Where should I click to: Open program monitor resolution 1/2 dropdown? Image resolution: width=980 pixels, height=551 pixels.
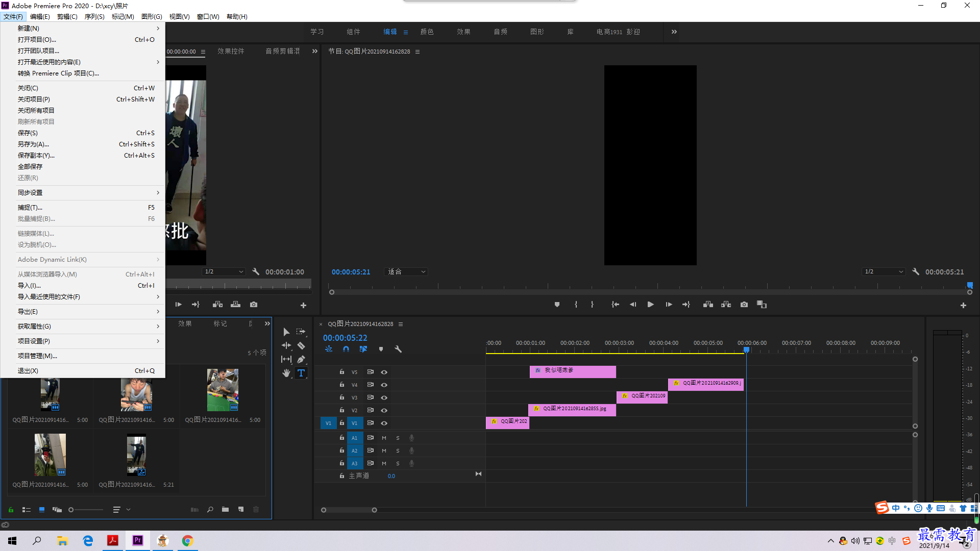click(884, 271)
